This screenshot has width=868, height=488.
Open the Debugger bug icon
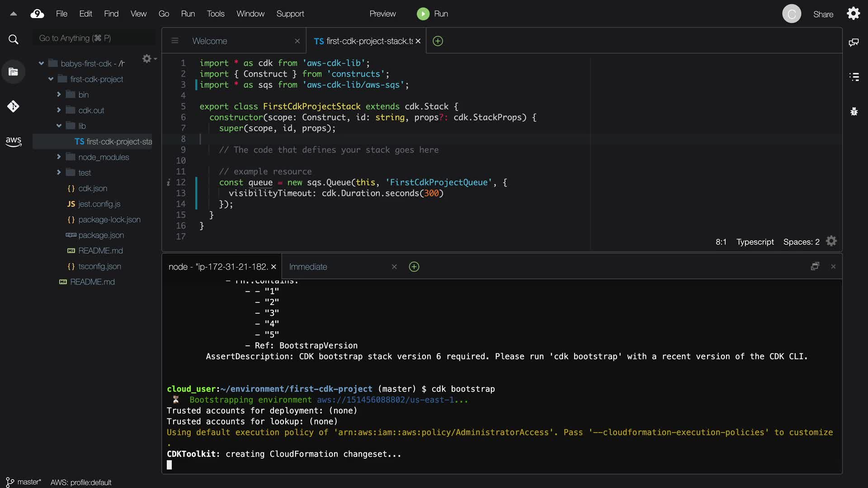click(854, 111)
